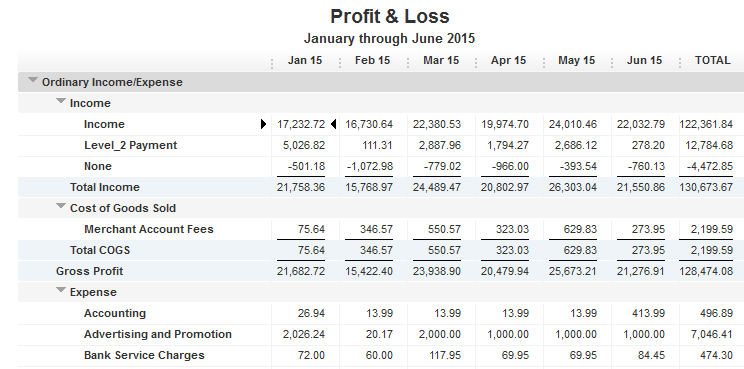Click the Gross Profit total 128,474.08
The height and width of the screenshot is (369, 744).
tap(706, 271)
